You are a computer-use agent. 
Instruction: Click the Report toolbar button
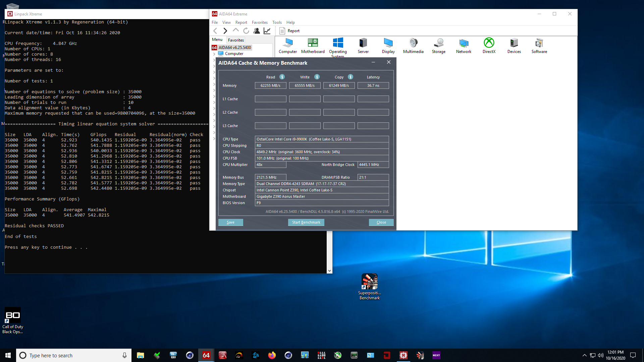click(x=289, y=31)
